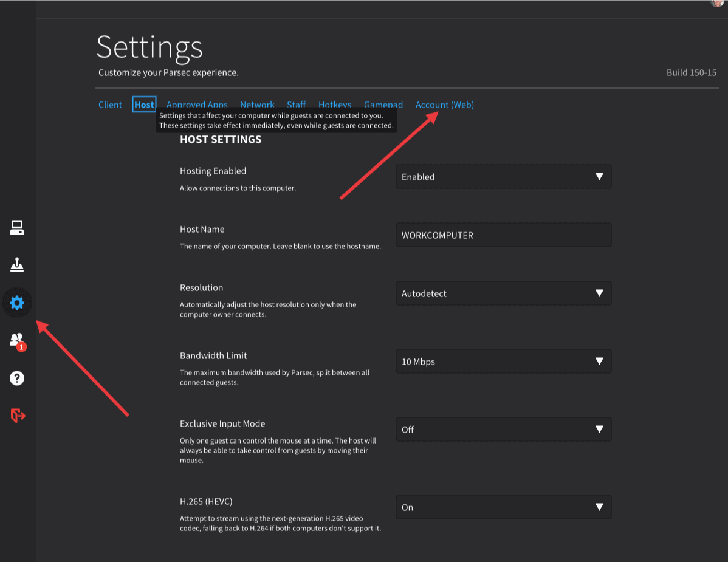Open the Account (Web) link

coord(444,105)
